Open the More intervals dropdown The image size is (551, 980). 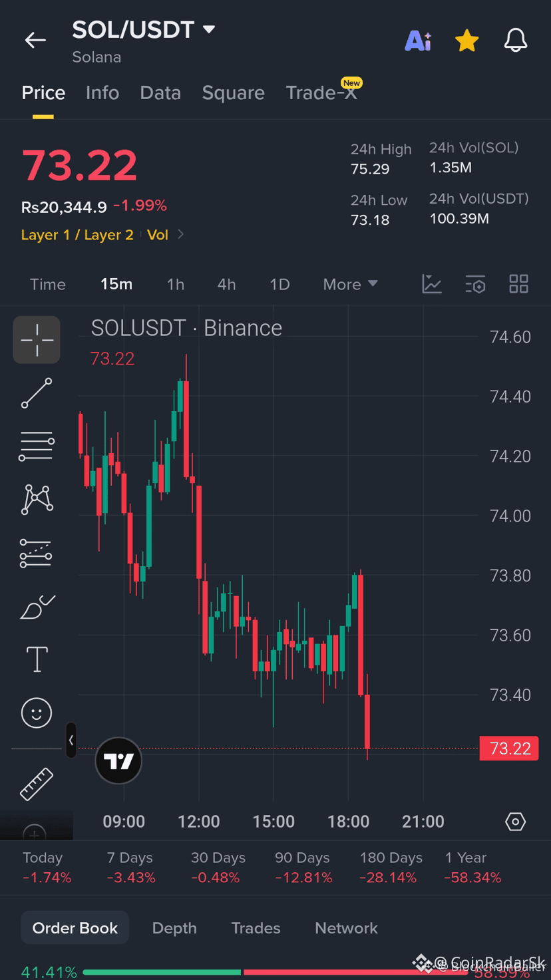point(350,285)
